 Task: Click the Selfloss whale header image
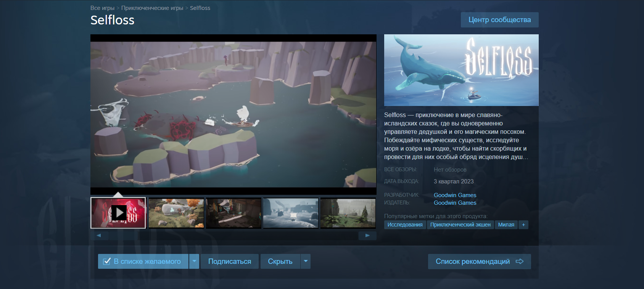pyautogui.click(x=461, y=70)
